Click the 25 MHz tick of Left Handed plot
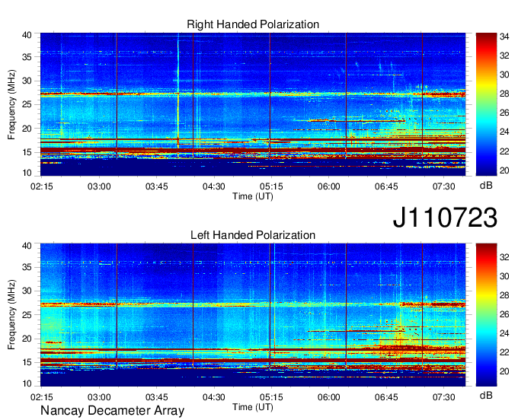 [27, 315]
